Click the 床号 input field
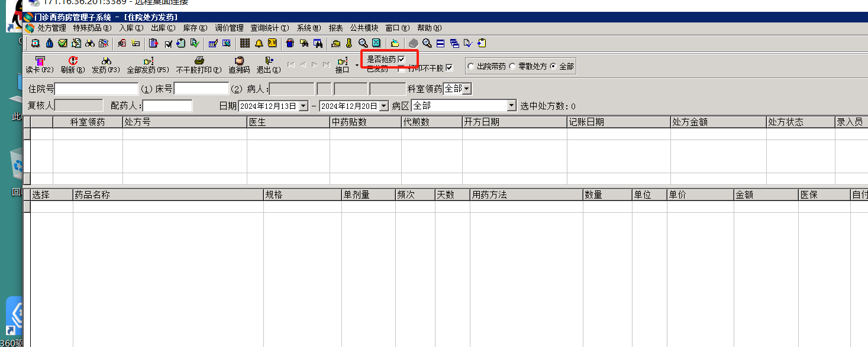The height and width of the screenshot is (347, 868). tap(201, 89)
